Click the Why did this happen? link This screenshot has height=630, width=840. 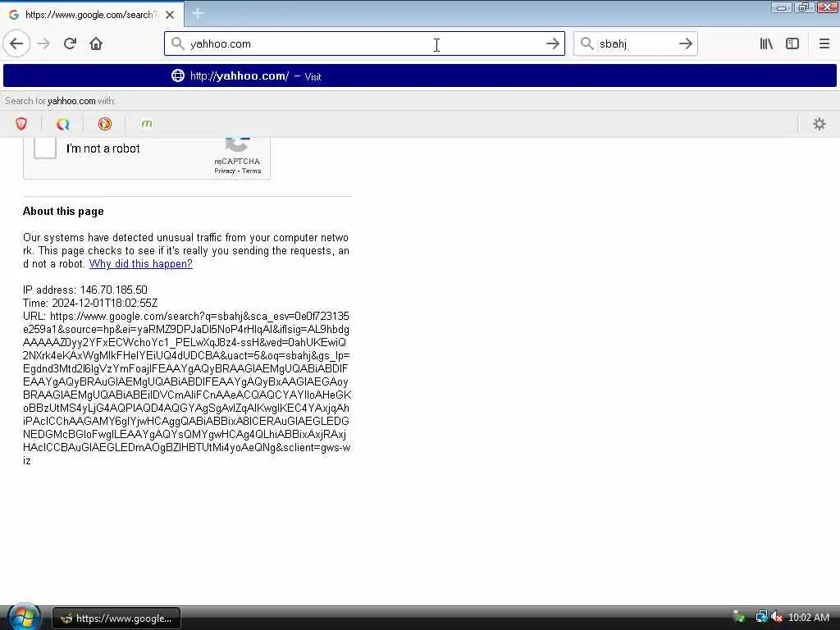click(x=141, y=263)
